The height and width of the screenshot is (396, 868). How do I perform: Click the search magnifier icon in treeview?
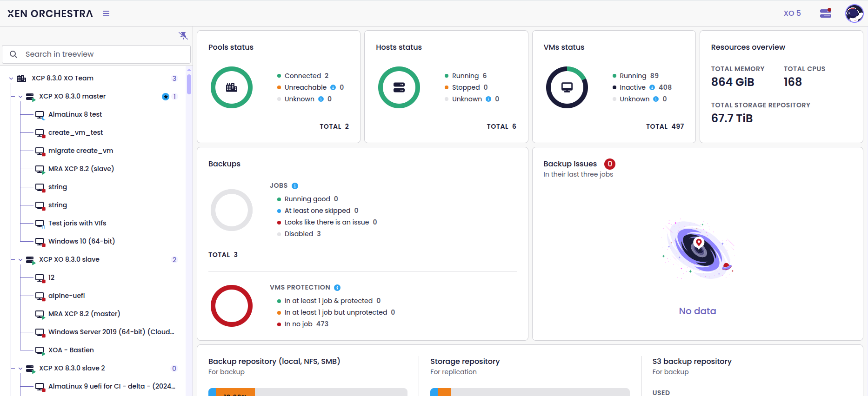tap(13, 54)
